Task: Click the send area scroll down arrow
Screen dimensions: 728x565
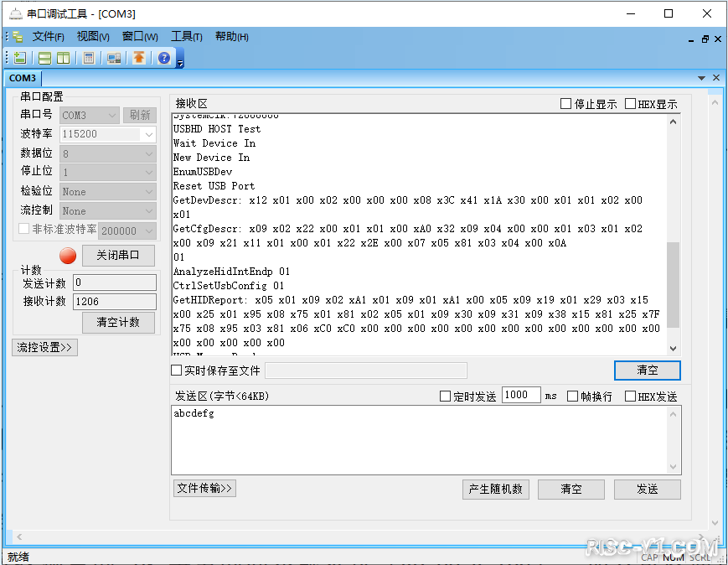Action: 674,466
